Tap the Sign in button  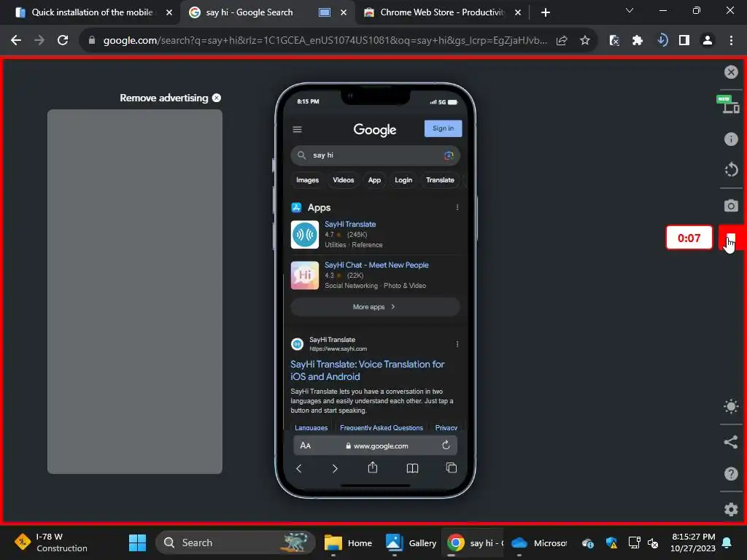(x=443, y=128)
